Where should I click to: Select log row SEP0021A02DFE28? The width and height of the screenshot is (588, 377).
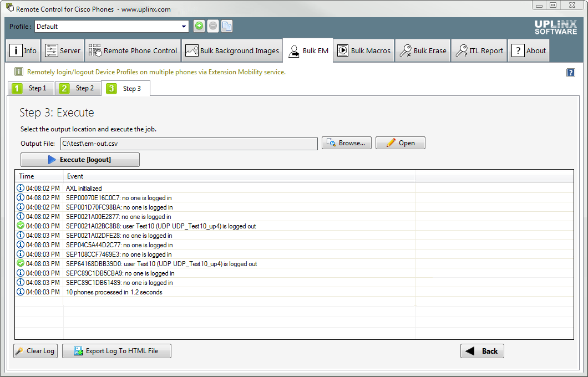pyautogui.click(x=295, y=235)
